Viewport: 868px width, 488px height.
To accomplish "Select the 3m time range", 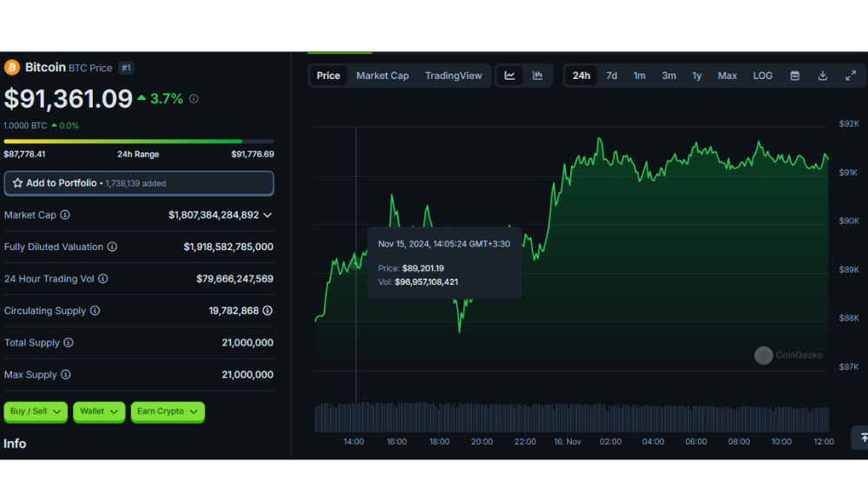I will point(668,76).
